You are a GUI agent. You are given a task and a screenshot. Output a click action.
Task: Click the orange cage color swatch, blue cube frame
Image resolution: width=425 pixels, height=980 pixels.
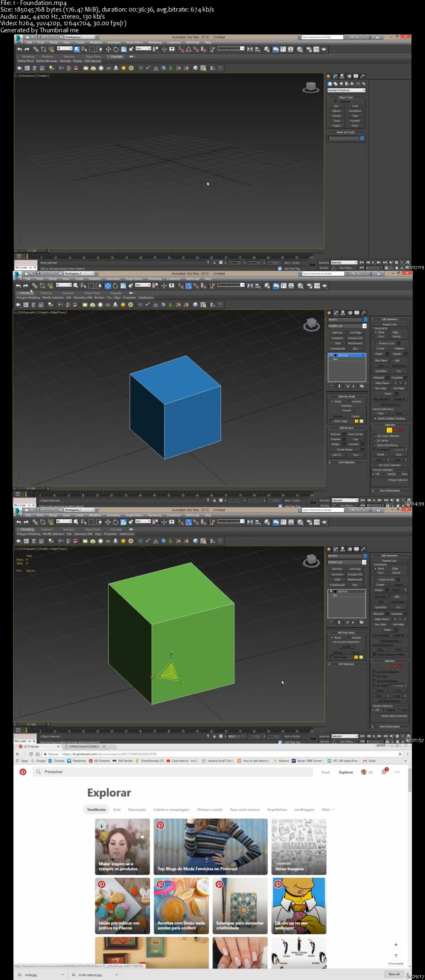[356, 421]
